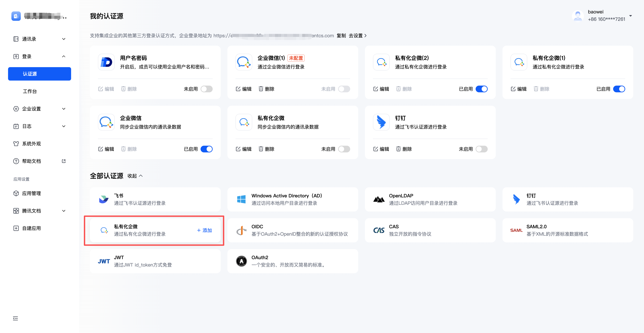Enable the 用户名密码 login toggle
This screenshot has height=333, width=644.
tap(206, 89)
